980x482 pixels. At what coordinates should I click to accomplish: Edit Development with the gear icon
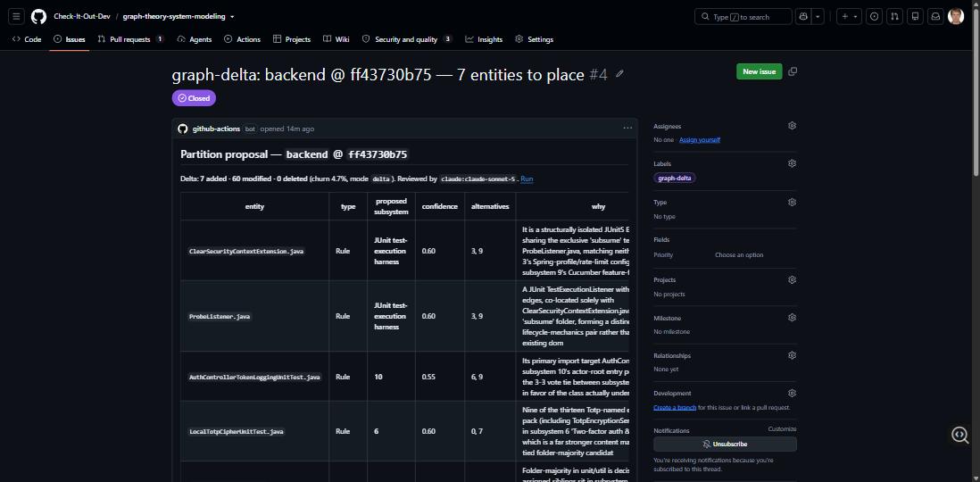click(792, 394)
